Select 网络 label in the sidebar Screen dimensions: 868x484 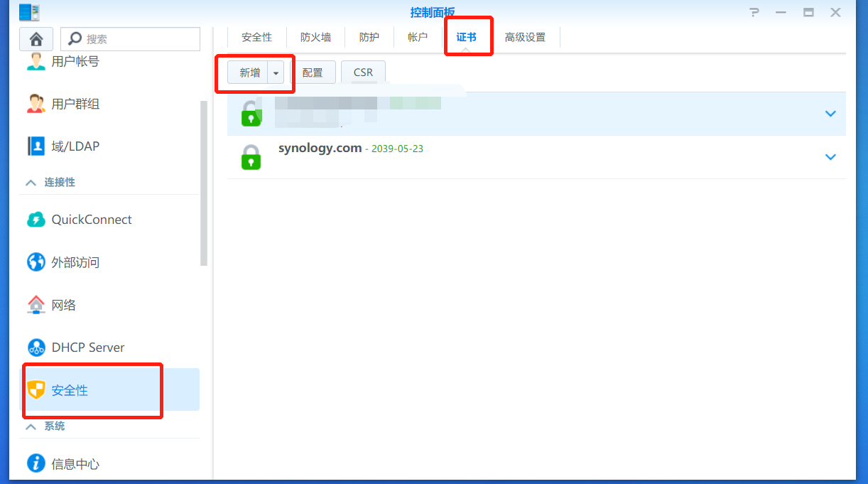coord(63,305)
